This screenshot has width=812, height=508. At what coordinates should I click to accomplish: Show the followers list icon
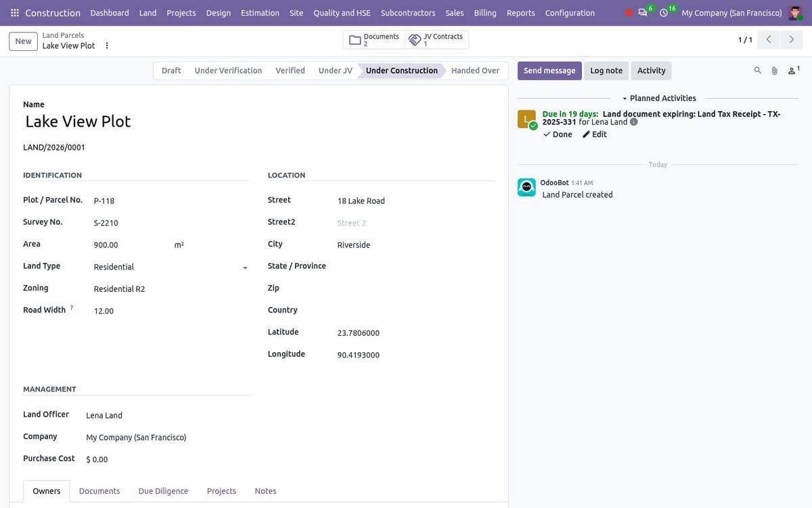(794, 70)
